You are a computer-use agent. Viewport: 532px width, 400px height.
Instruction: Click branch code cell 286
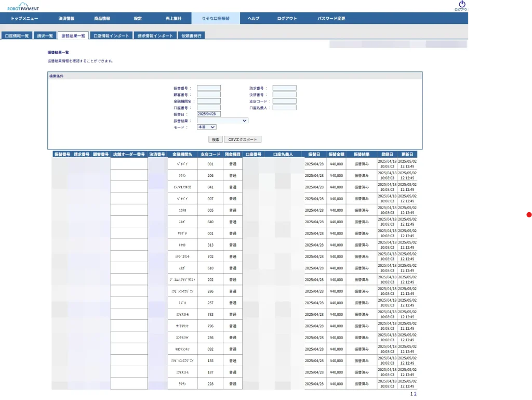pyautogui.click(x=211, y=291)
